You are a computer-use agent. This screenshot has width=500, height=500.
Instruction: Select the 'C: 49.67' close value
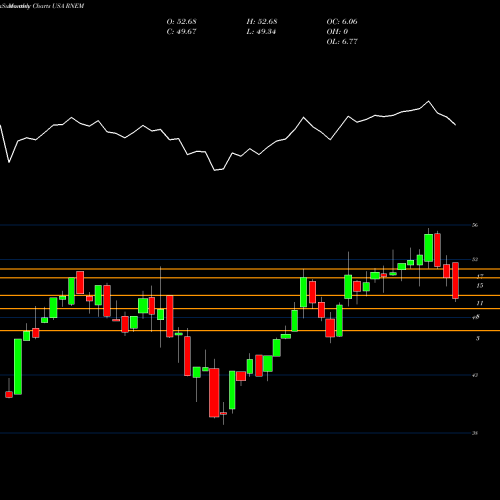(x=181, y=32)
